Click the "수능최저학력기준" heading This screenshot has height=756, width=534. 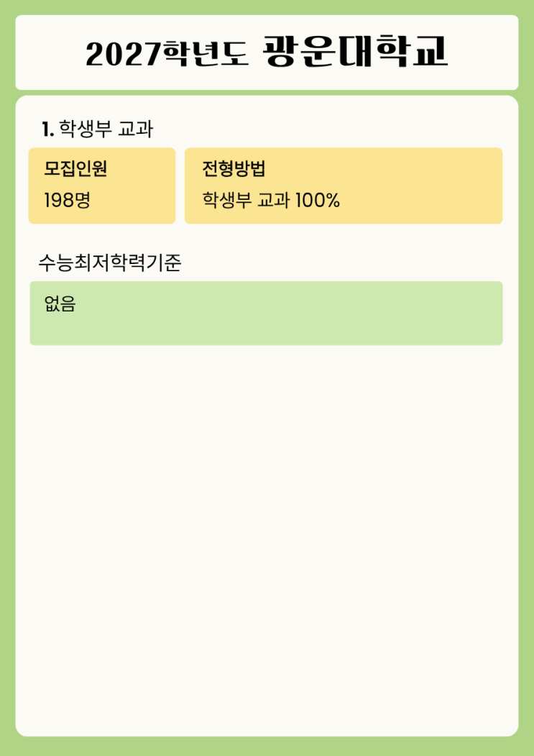coord(109,263)
